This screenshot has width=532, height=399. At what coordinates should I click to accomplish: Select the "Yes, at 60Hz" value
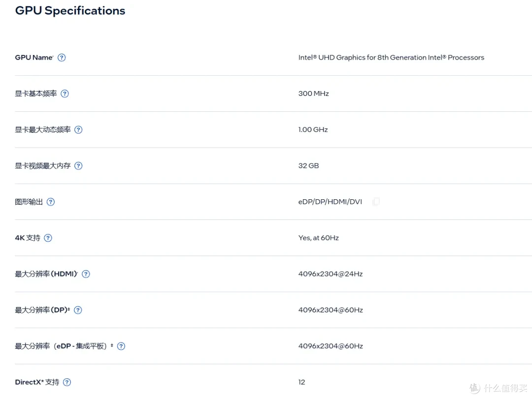[319, 238]
